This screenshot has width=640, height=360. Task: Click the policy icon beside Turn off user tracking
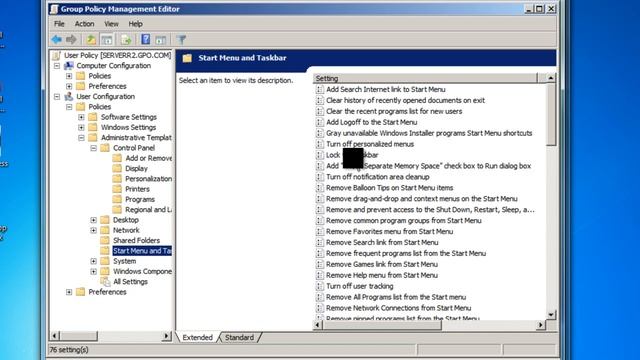(x=320, y=286)
